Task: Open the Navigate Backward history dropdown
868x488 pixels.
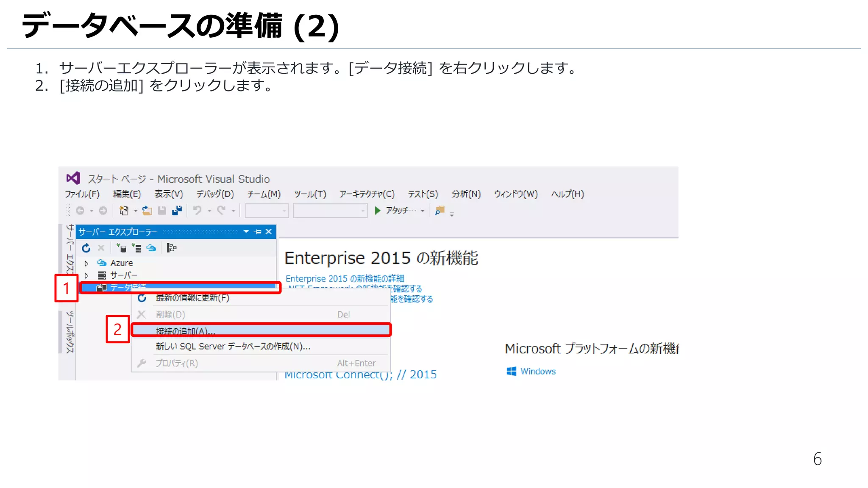Action: [x=91, y=211]
